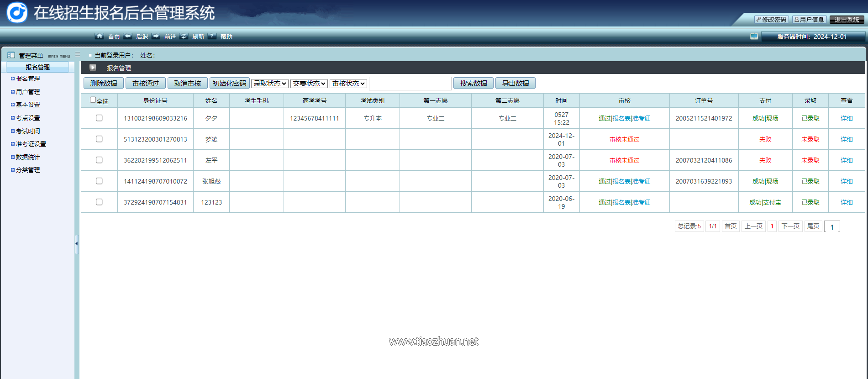
Task: Click ID number 513123200301270813
Action: [155, 139]
